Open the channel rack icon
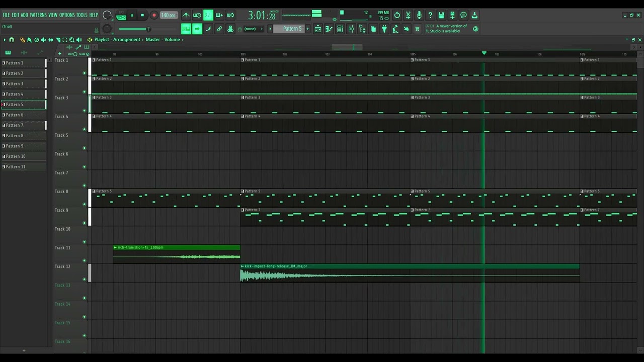 click(x=340, y=29)
